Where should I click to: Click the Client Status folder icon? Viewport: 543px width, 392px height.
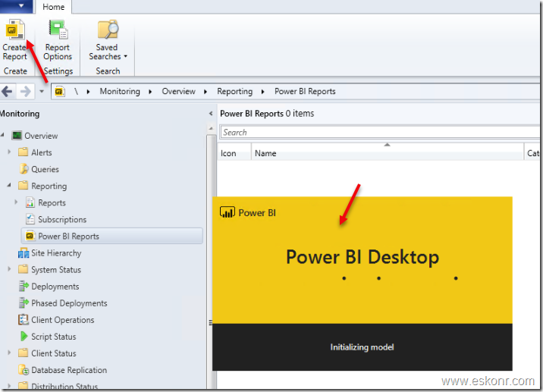23,353
